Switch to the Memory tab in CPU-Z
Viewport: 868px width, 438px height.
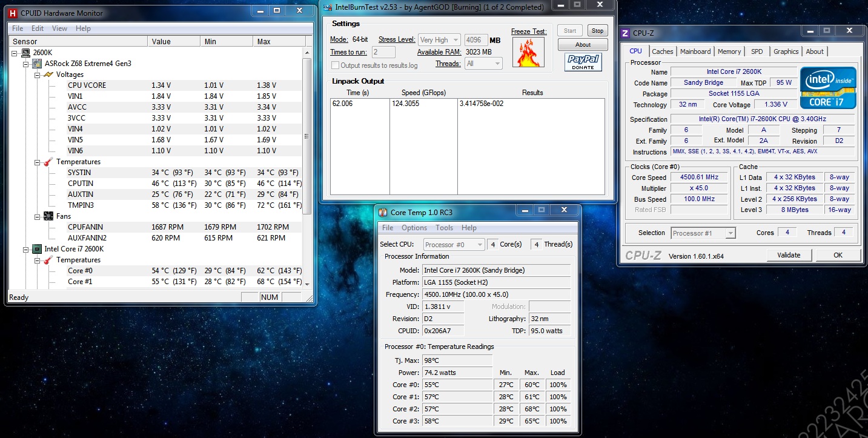click(729, 52)
